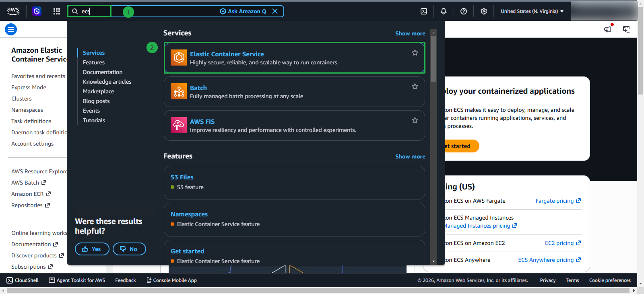Image resolution: width=644 pixels, height=294 pixels.
Task: Open the settings gear icon
Action: pyautogui.click(x=484, y=11)
